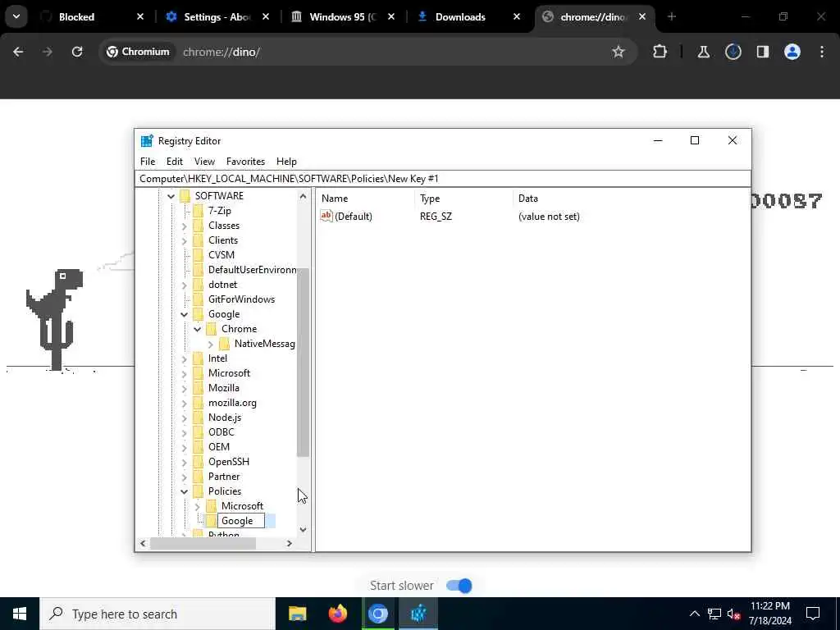The width and height of the screenshot is (840, 630).
Task: Close the Blocked tab
Action: point(140,17)
